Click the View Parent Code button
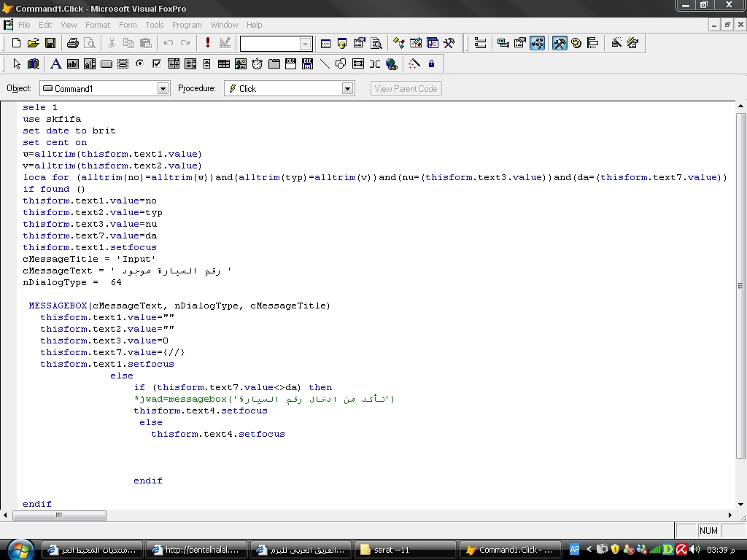 tap(406, 88)
